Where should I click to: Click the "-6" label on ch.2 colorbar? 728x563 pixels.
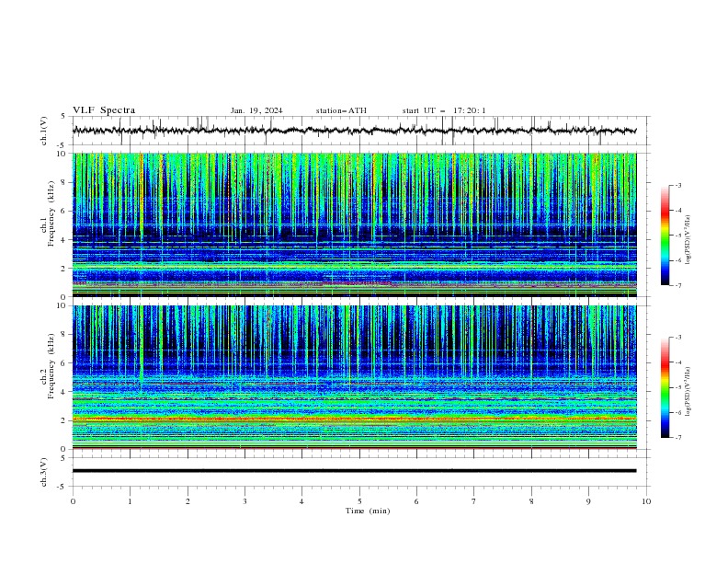(677, 412)
